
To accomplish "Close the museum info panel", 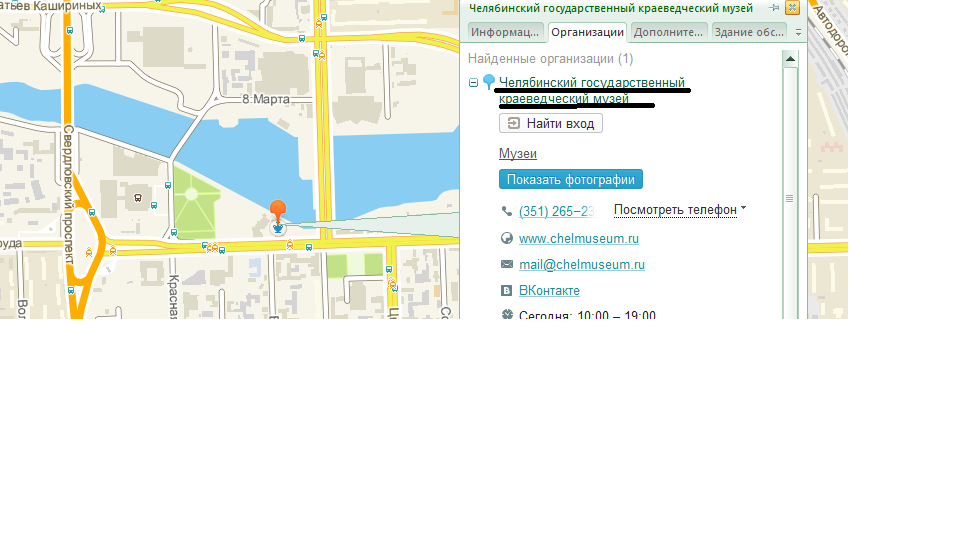I will coord(792,7).
